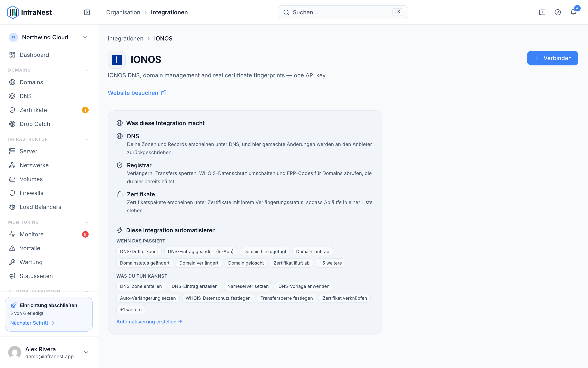Expand the +5 weitere triggers chip
588x368 pixels.
(331, 263)
